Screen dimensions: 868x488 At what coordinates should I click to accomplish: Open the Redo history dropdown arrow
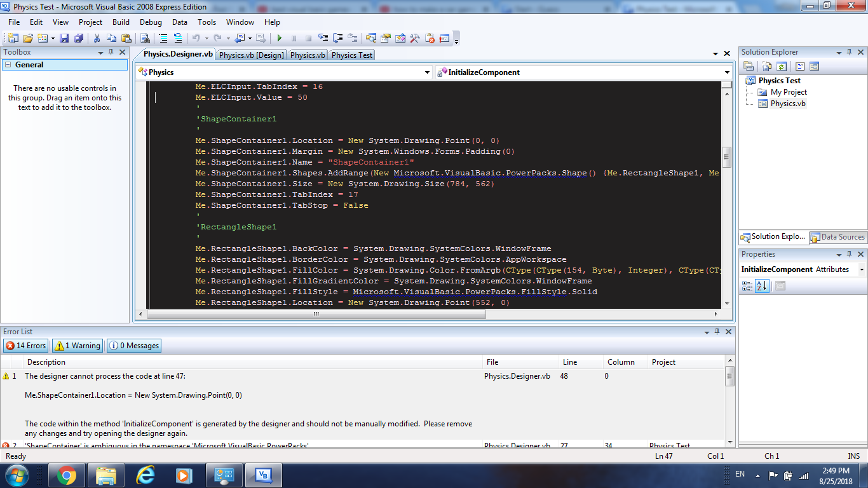pos(227,38)
